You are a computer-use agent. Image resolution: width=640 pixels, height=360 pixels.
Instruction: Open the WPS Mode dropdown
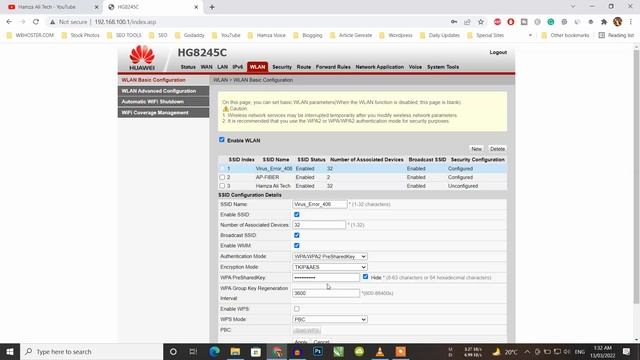330,319
